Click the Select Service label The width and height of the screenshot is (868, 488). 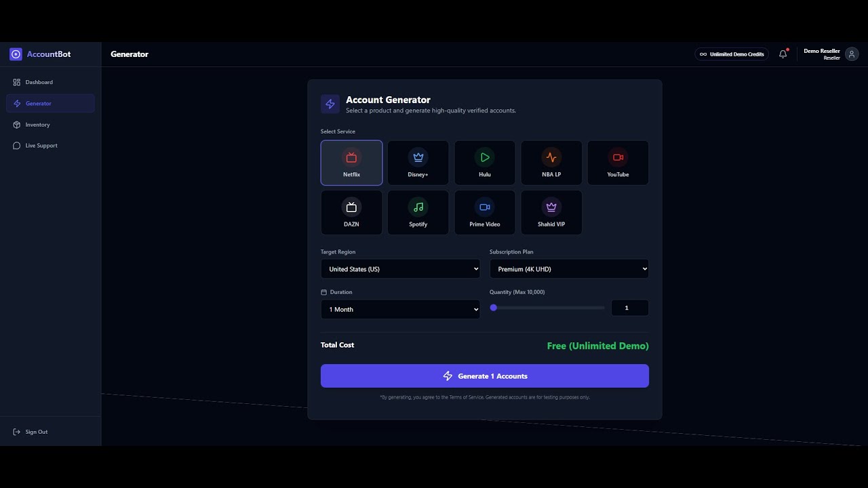[x=338, y=131]
